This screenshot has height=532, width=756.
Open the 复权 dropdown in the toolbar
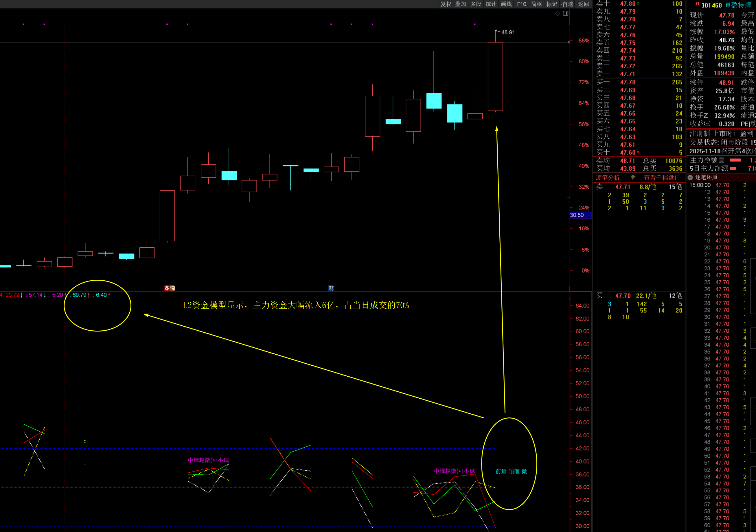tap(446, 4)
